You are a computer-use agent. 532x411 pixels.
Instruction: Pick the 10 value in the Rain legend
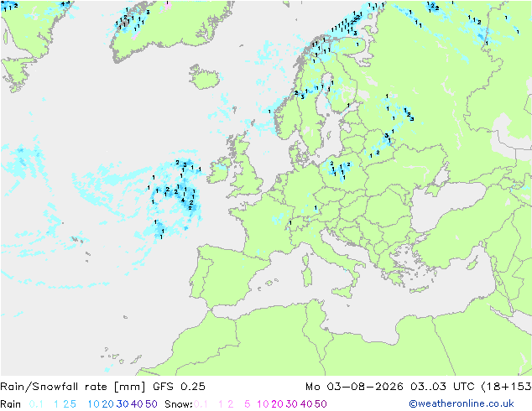point(94,404)
